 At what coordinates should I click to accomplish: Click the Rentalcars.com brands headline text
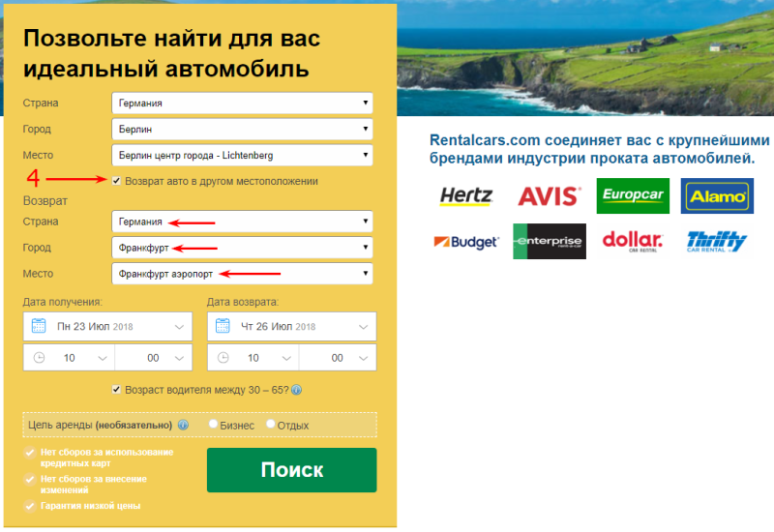(599, 149)
